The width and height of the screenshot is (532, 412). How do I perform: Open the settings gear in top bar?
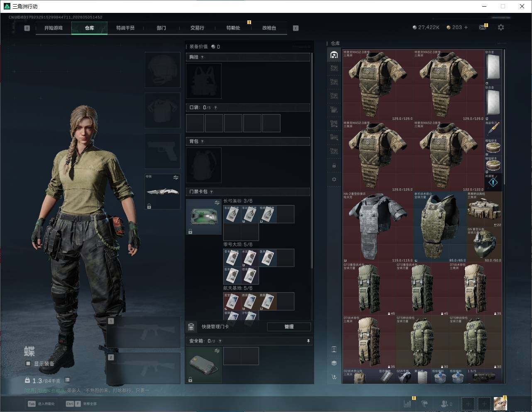coord(501,27)
